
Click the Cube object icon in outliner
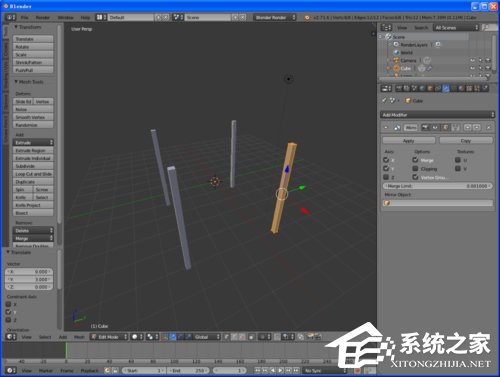point(396,68)
